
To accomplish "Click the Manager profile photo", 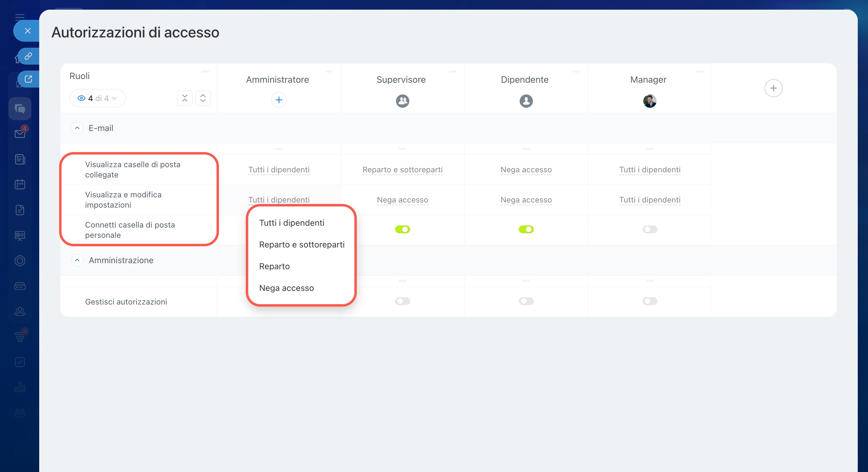I will click(x=649, y=101).
